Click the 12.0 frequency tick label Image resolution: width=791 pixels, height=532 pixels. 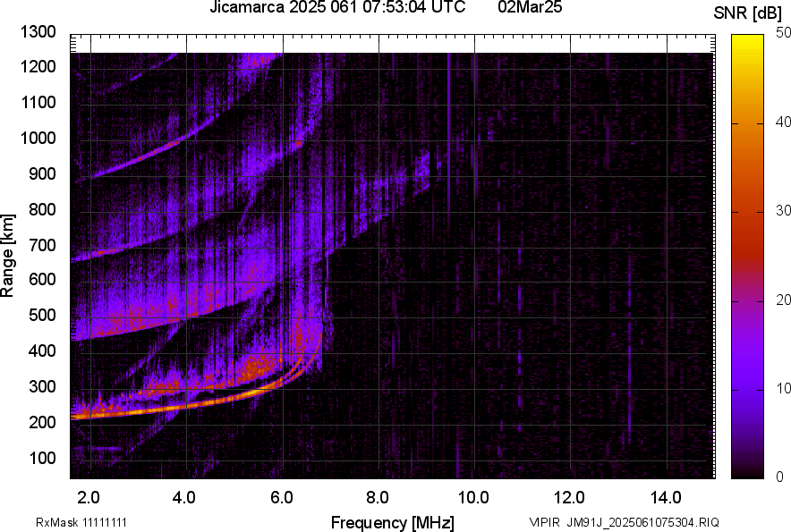coord(569,497)
